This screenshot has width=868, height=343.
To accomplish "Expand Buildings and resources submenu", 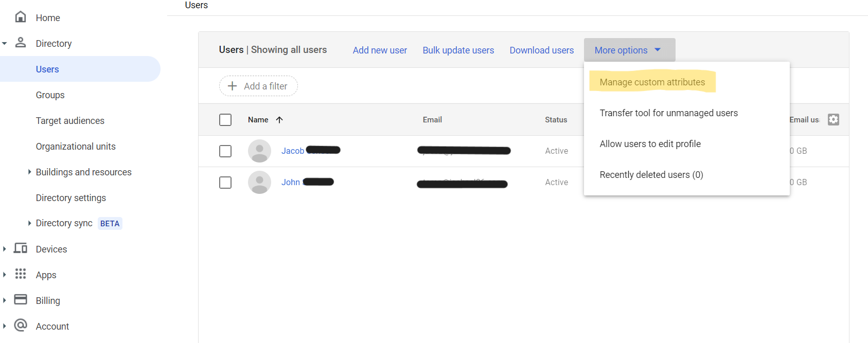I will coord(29,172).
